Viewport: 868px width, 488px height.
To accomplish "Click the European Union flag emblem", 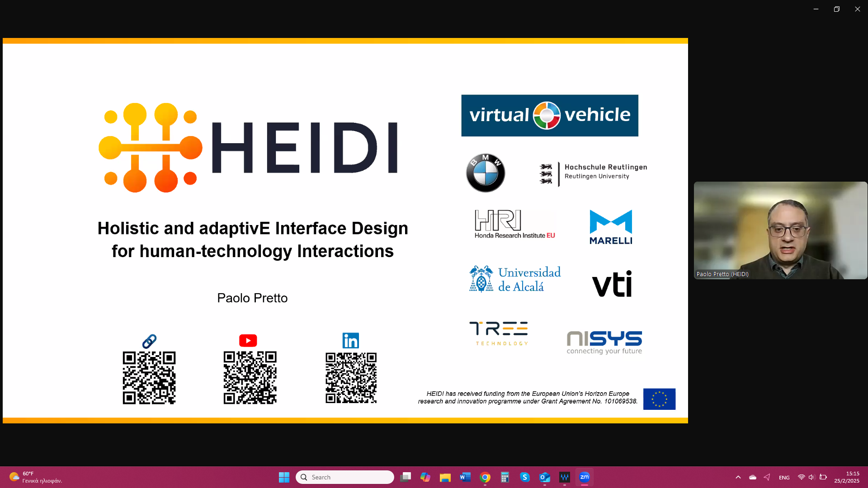I will tap(659, 399).
